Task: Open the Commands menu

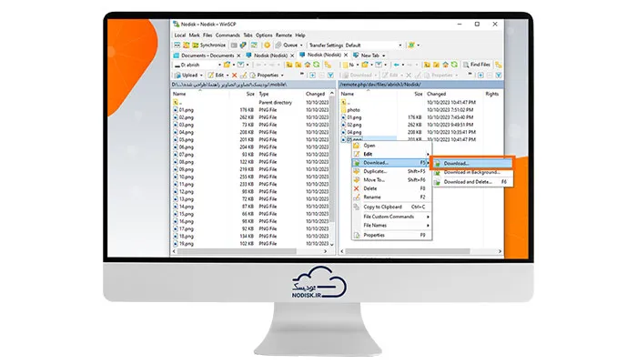Action: click(x=227, y=35)
